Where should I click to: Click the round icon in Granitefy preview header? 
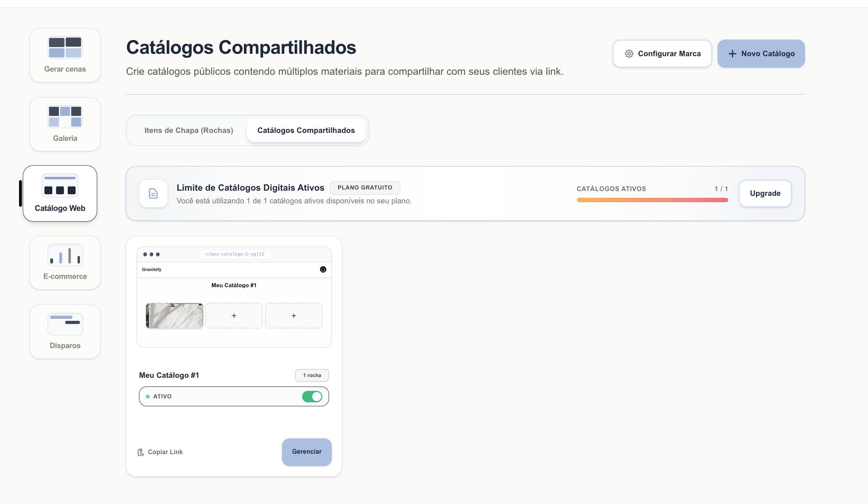[x=323, y=269]
